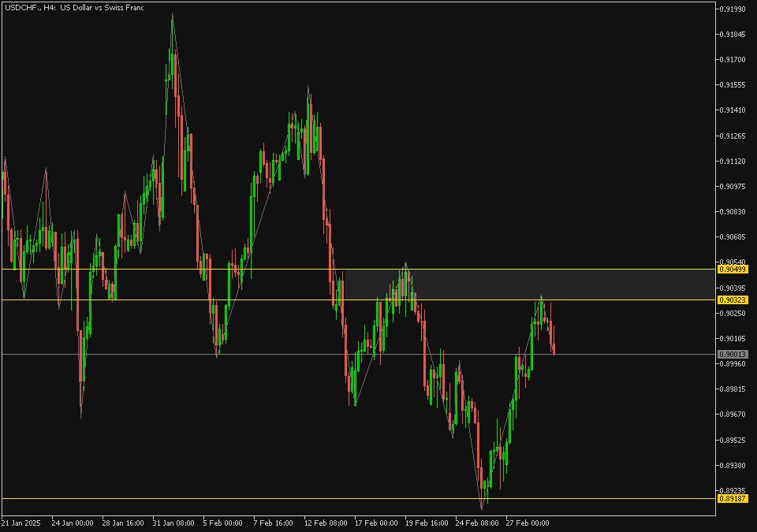Viewport: 757px width, 532px height.
Task: Click the 0.89525 price axis tick
Action: 733,440
